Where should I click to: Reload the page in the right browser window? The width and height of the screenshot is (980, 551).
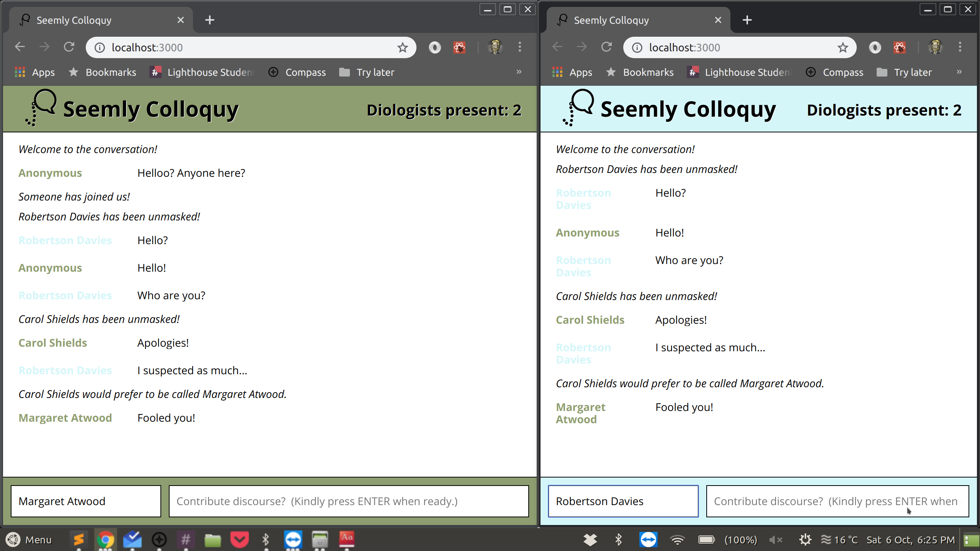[x=606, y=47]
